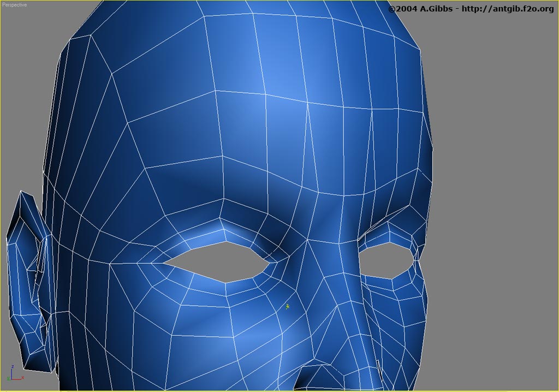Click inside the partly visible eye hole at right

[x=385, y=260]
